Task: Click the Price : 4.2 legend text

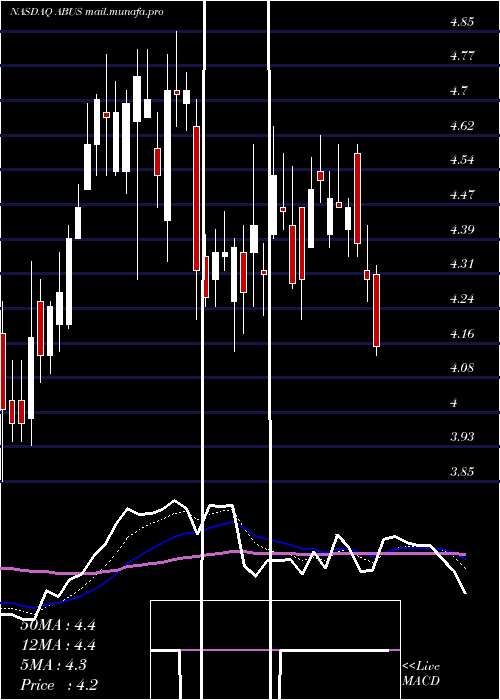Action: click(59, 685)
